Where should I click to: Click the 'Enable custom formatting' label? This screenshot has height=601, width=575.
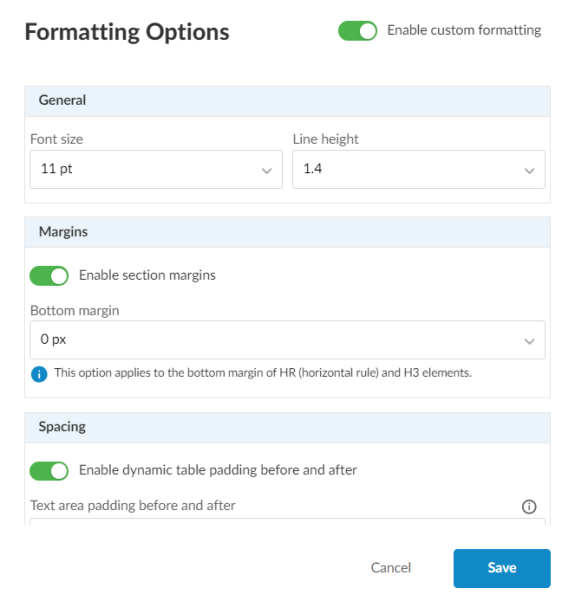click(464, 30)
